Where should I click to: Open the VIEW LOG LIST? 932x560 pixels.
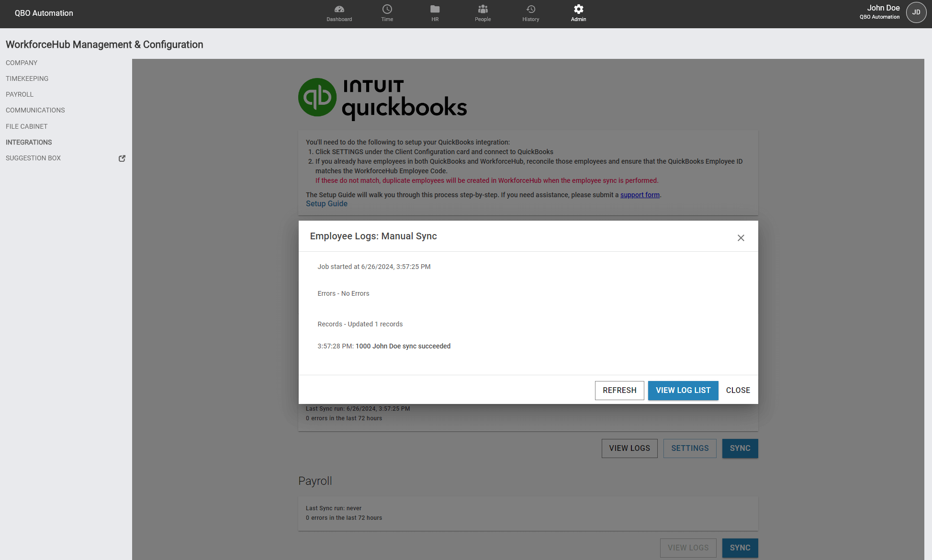pos(683,390)
